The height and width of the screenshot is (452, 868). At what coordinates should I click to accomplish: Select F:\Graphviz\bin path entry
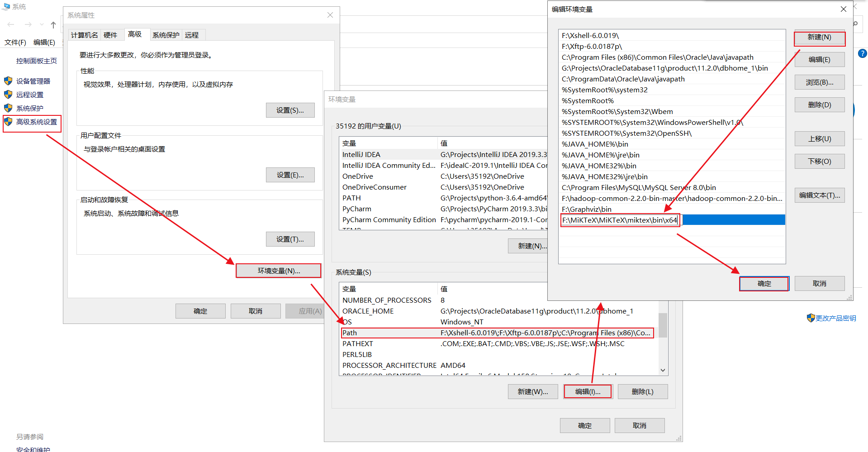click(672, 209)
